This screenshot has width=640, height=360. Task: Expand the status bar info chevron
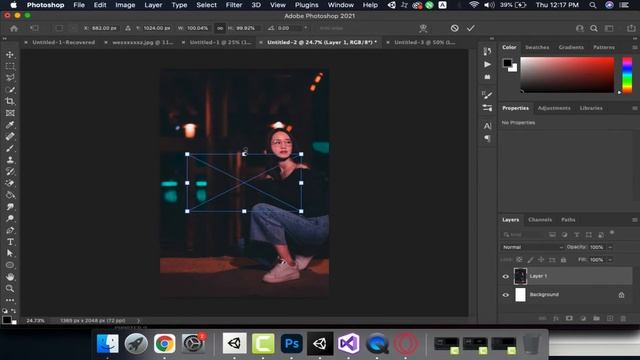pos(138,320)
